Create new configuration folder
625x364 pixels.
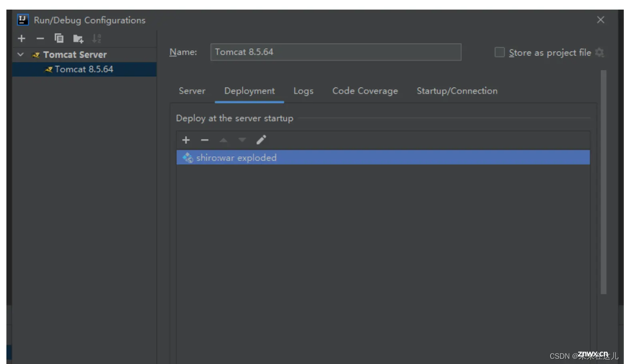tap(78, 38)
